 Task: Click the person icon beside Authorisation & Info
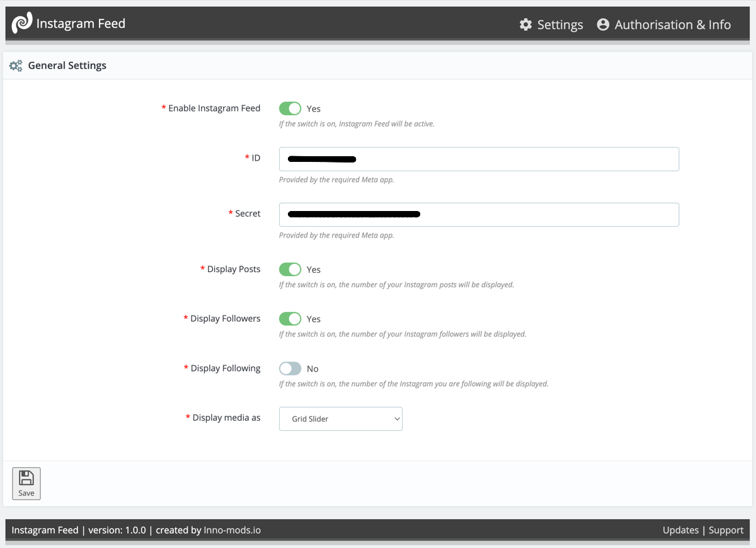603,24
